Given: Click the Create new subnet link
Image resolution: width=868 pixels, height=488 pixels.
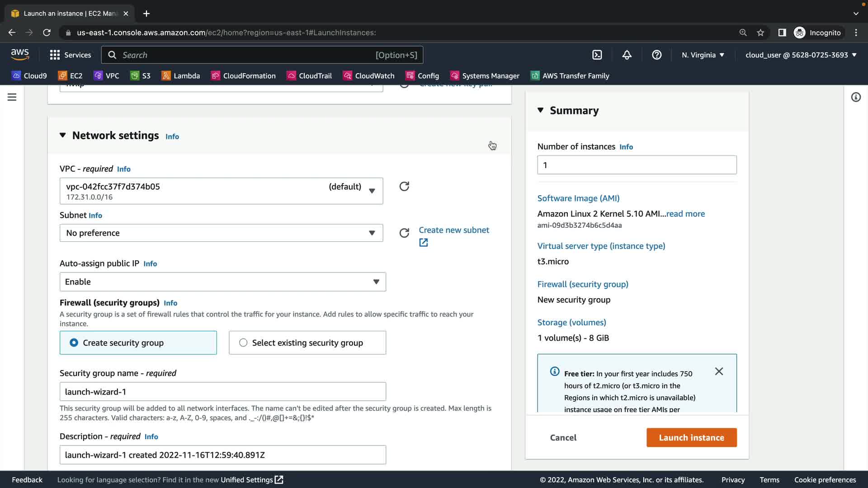Looking at the screenshot, I should pos(453,230).
